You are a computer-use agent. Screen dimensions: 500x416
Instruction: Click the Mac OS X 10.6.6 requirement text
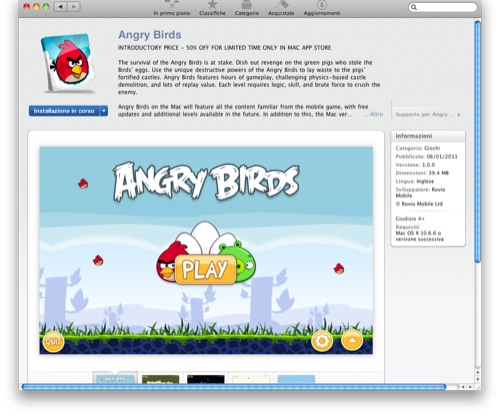point(419,236)
